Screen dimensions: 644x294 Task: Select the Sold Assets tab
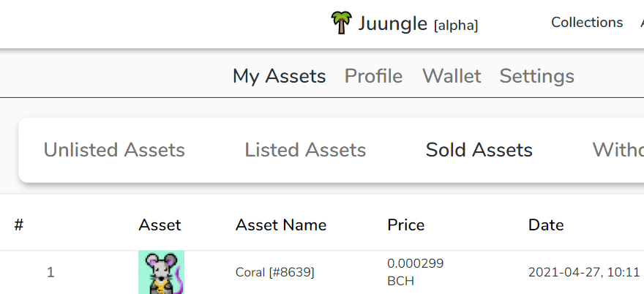pos(479,150)
